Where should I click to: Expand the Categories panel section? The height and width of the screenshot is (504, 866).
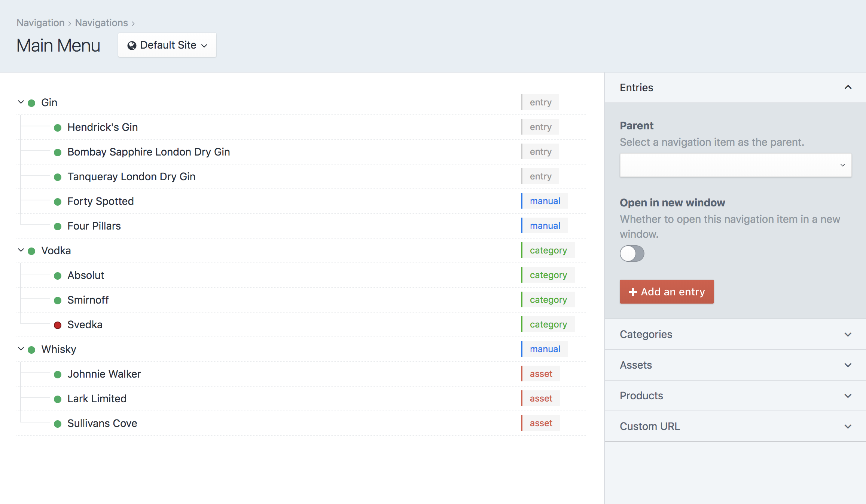(x=735, y=334)
